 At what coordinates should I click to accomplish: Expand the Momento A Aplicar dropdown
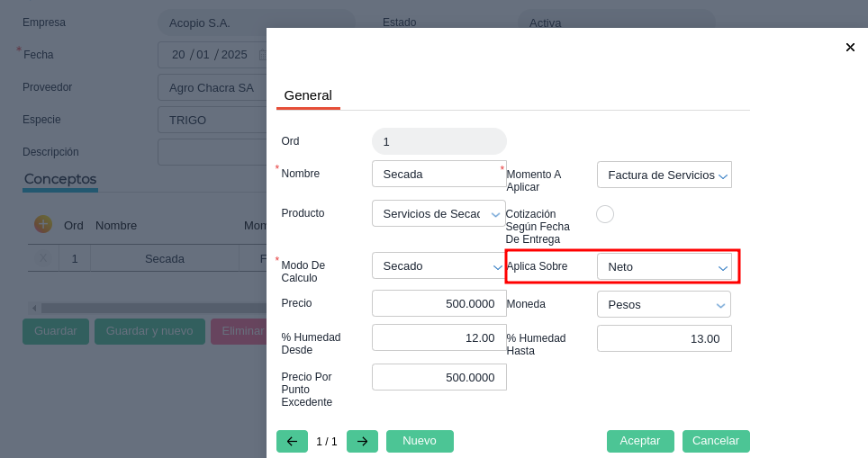pos(664,175)
